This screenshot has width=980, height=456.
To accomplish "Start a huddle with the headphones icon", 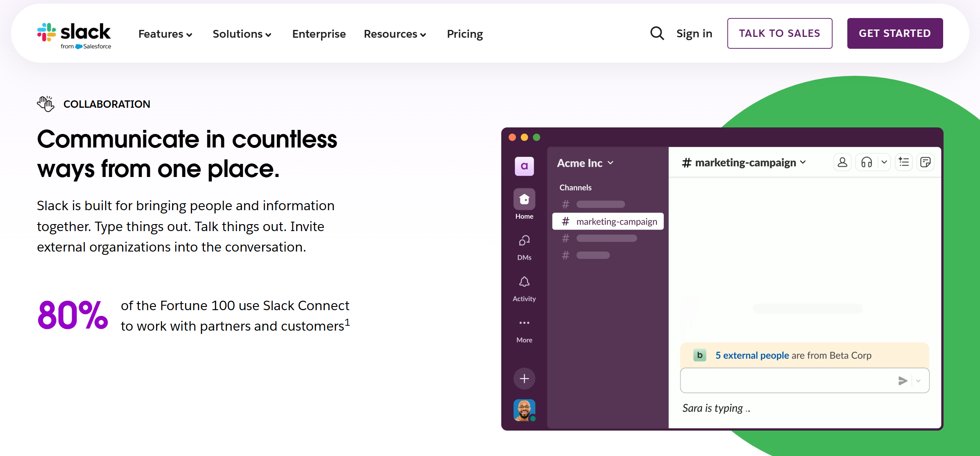I will (867, 163).
